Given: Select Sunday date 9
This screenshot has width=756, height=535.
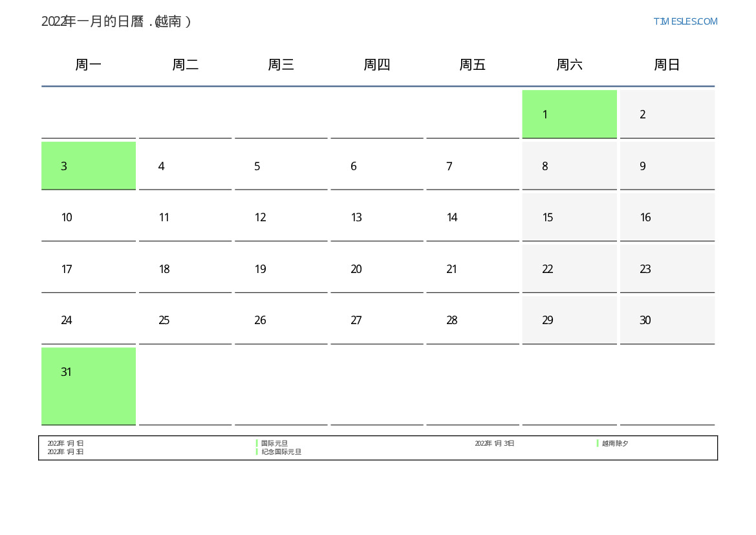Looking at the screenshot, I should click(667, 166).
